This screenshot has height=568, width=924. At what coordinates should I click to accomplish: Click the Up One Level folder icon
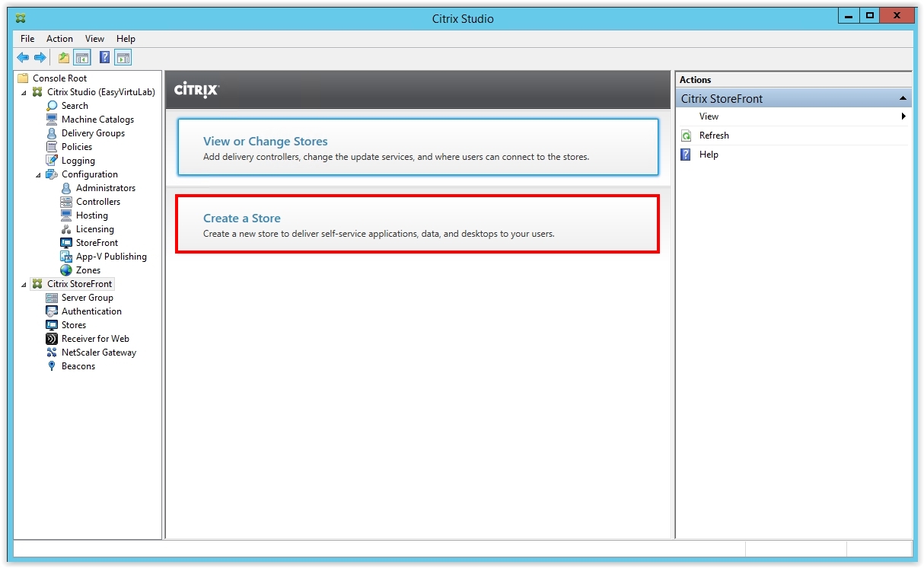[64, 57]
